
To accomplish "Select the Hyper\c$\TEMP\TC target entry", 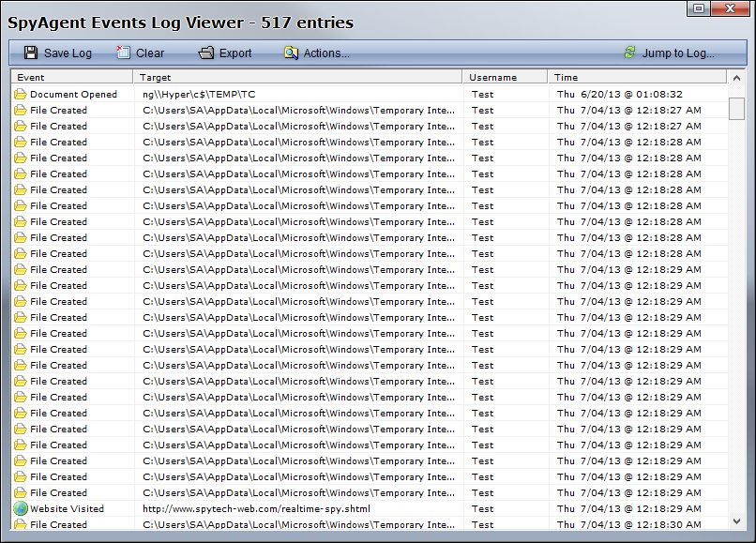I will [199, 95].
